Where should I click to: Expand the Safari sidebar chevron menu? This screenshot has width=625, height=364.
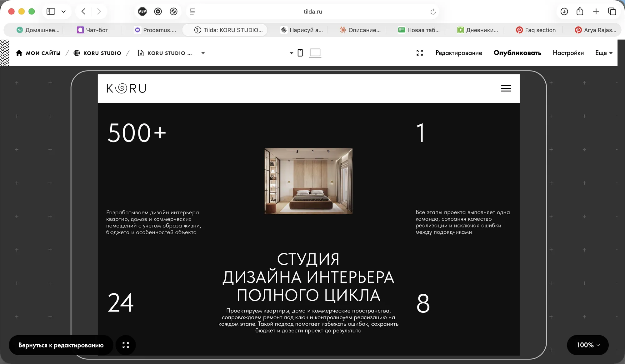tap(63, 12)
